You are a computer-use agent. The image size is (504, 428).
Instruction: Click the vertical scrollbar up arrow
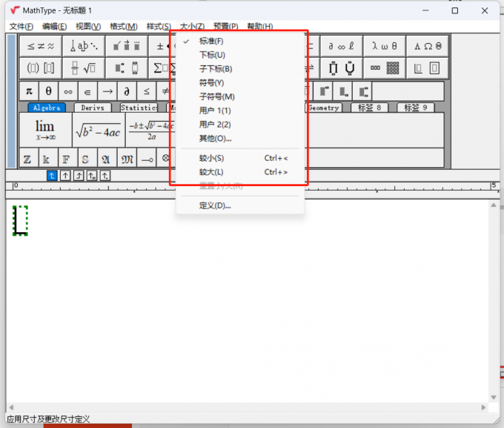[x=494, y=205]
